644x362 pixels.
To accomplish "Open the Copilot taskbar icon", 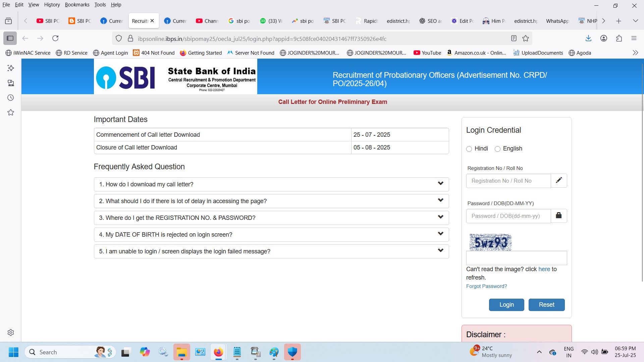I will click(x=145, y=352).
